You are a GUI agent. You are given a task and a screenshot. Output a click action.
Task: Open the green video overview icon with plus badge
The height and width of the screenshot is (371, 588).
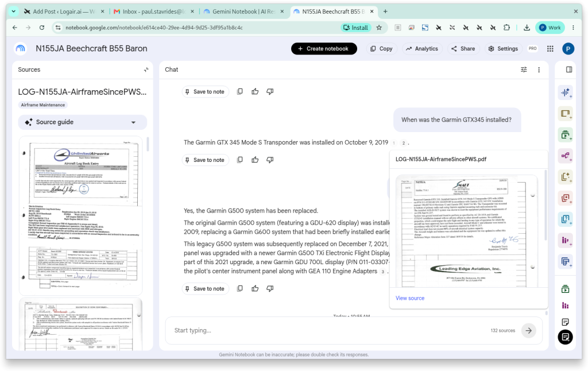point(566,134)
